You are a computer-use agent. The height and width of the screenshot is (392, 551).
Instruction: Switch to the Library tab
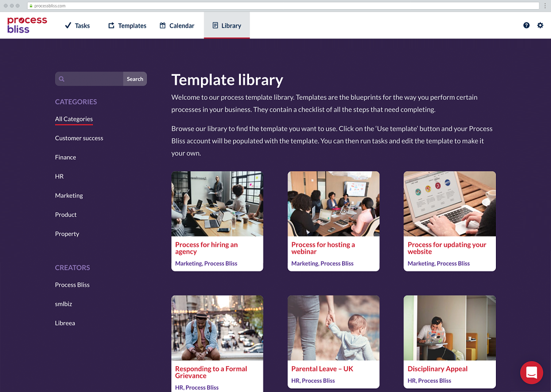pos(227,25)
